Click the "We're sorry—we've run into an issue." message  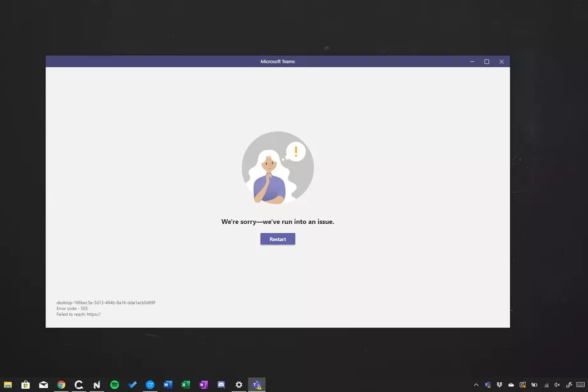coord(277,222)
